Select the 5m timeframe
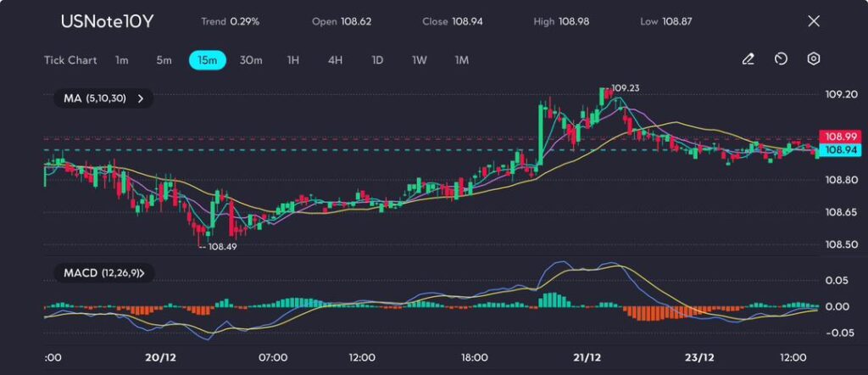This screenshot has width=868, height=375. pos(164,60)
